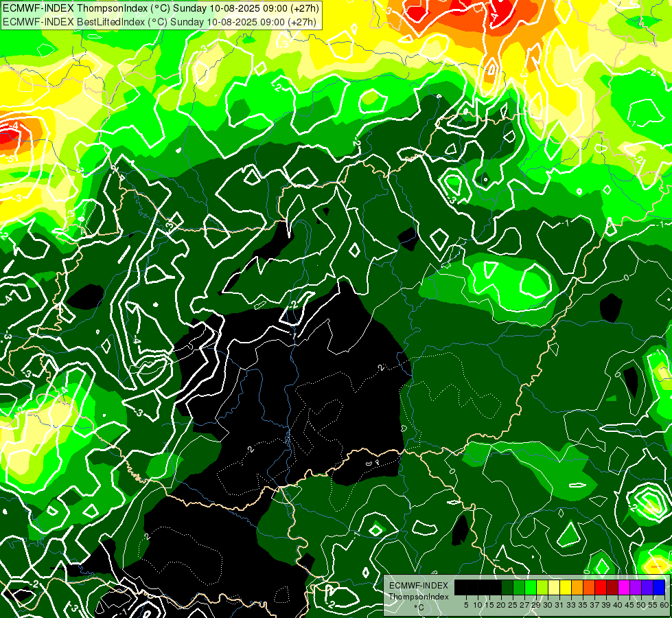
Task: Select the magenta 40–45 legend swatch
Action: 624,587
